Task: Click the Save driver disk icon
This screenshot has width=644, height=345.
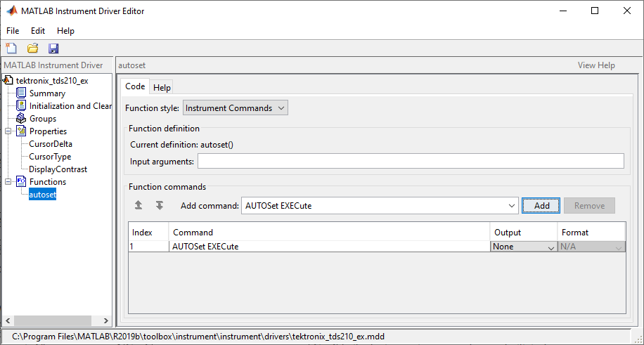Action: click(x=53, y=48)
